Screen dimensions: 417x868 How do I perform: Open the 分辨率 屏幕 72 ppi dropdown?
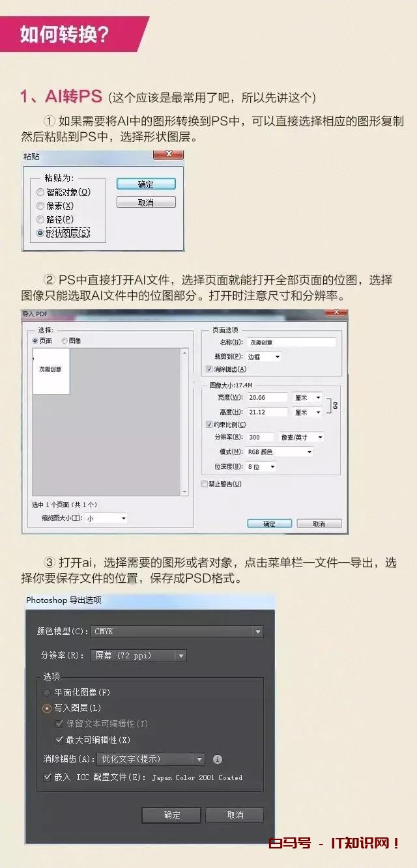pos(137,656)
